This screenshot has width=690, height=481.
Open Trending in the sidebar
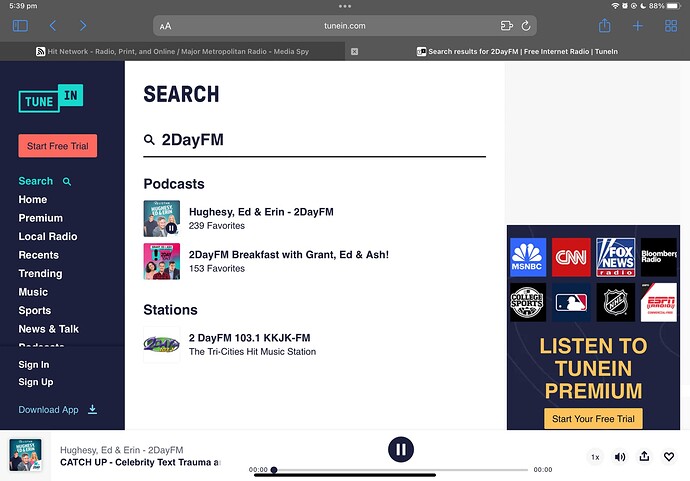point(40,273)
